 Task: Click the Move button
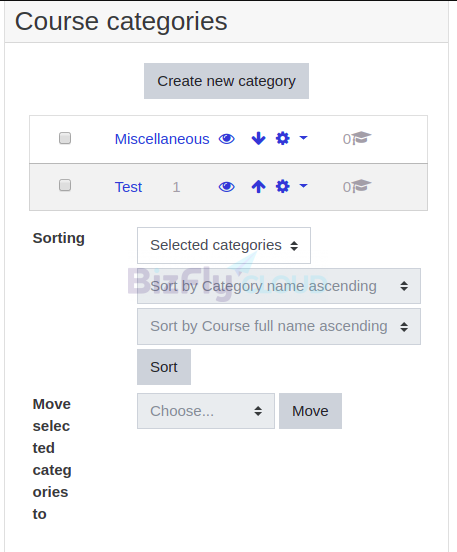point(310,411)
